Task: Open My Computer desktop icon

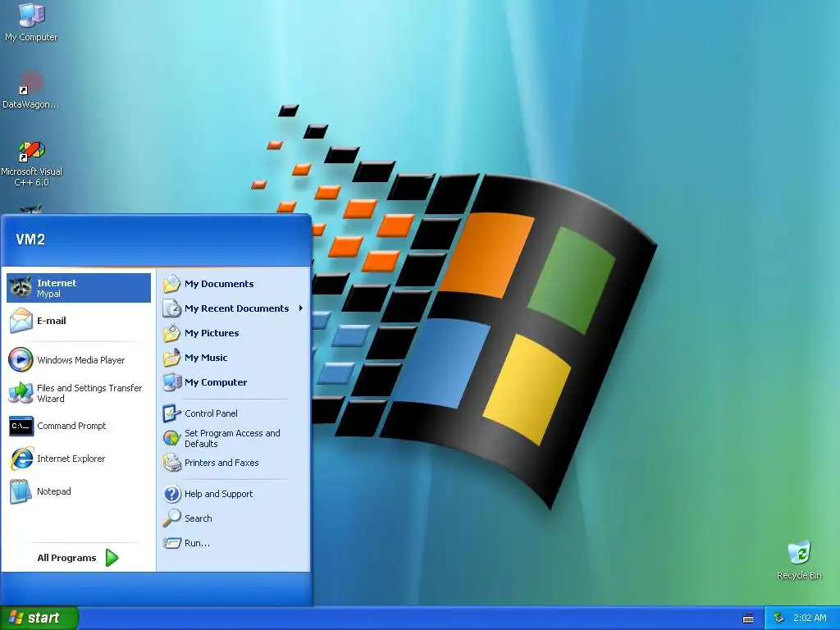Action: (x=31, y=22)
